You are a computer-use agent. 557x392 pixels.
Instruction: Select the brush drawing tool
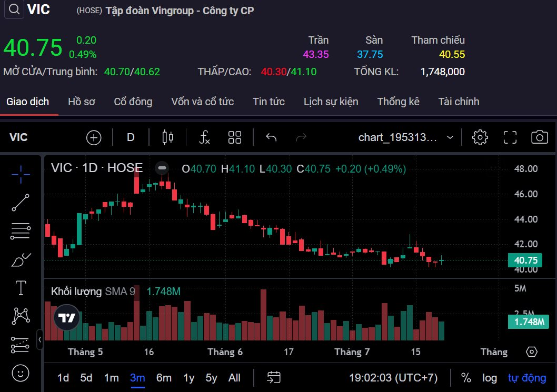coord(21,259)
